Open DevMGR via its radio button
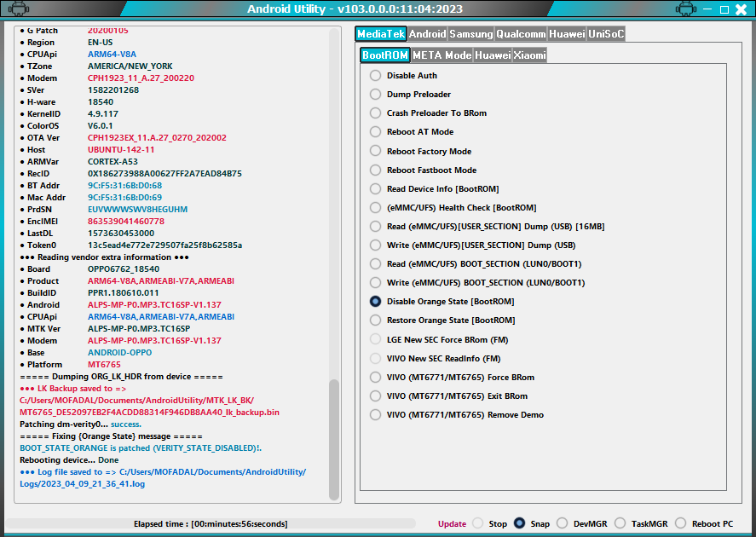 [x=563, y=523]
